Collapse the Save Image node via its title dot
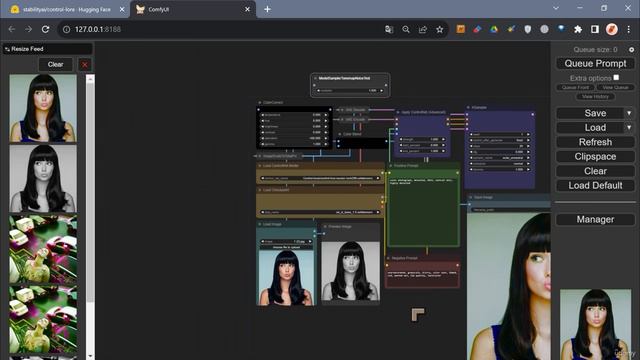The height and width of the screenshot is (360, 640). coord(471,197)
